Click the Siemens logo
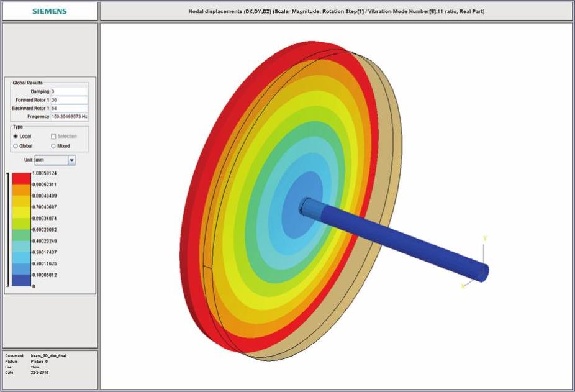Viewport: 575px width, 392px height. pyautogui.click(x=50, y=11)
